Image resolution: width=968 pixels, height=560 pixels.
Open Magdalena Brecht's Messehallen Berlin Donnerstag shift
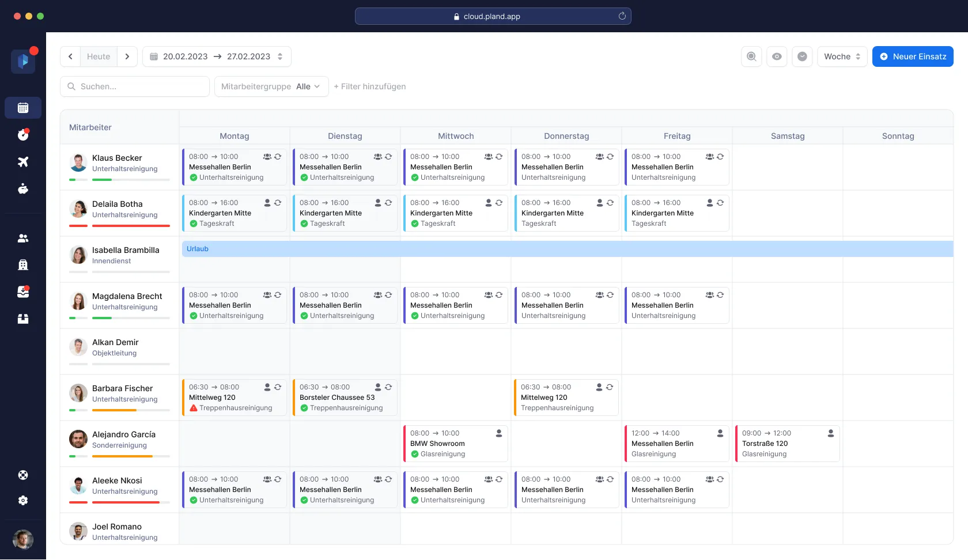point(566,305)
